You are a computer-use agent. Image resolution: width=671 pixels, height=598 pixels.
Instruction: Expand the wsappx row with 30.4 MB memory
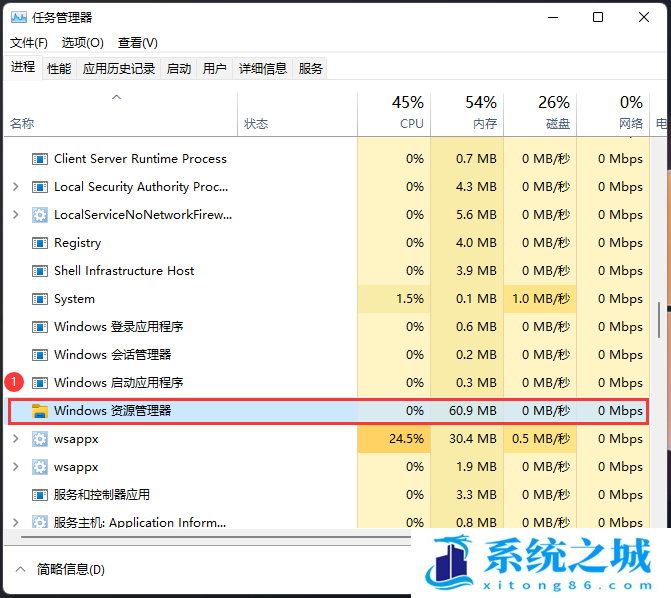pos(16,439)
